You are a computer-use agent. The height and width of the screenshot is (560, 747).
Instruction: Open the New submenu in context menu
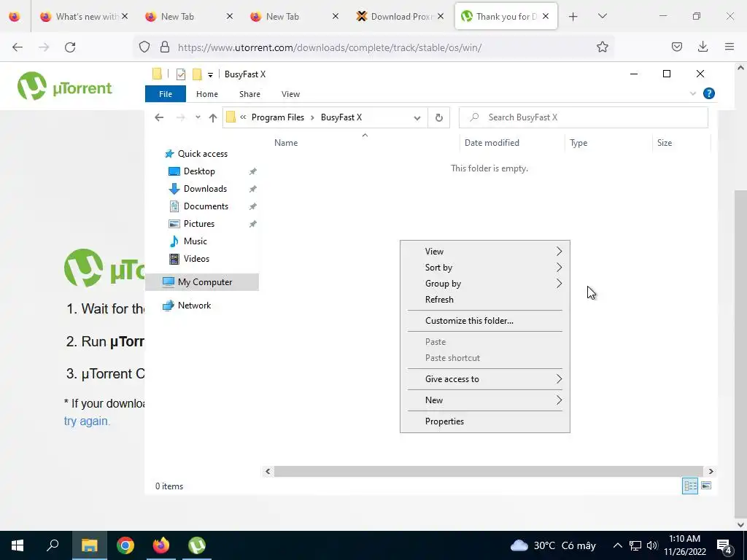point(484,400)
